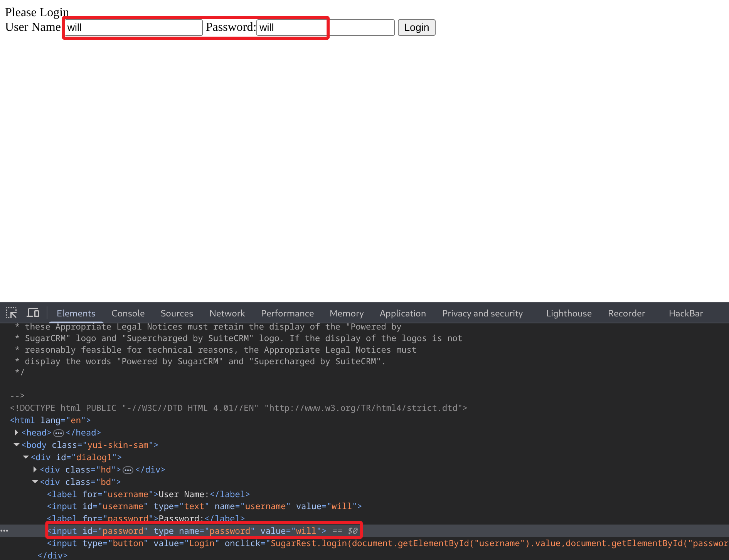
Task: Collapse the div class bd node
Action: tap(35, 482)
